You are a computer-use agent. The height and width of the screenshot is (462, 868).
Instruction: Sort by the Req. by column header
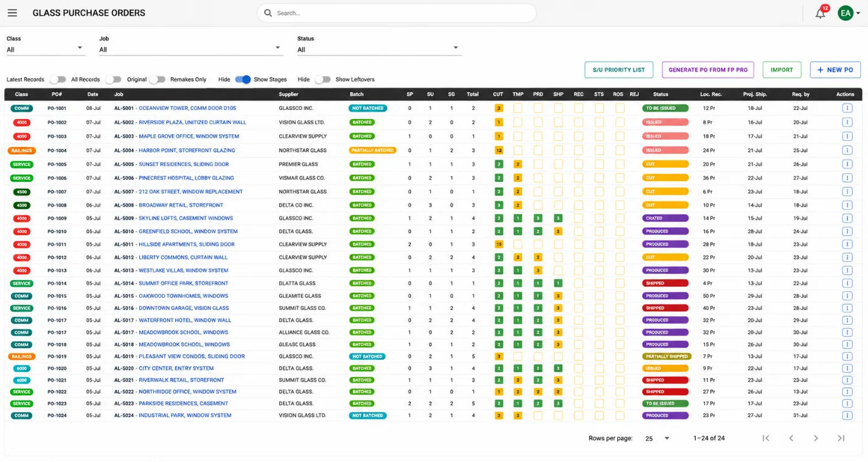801,94
